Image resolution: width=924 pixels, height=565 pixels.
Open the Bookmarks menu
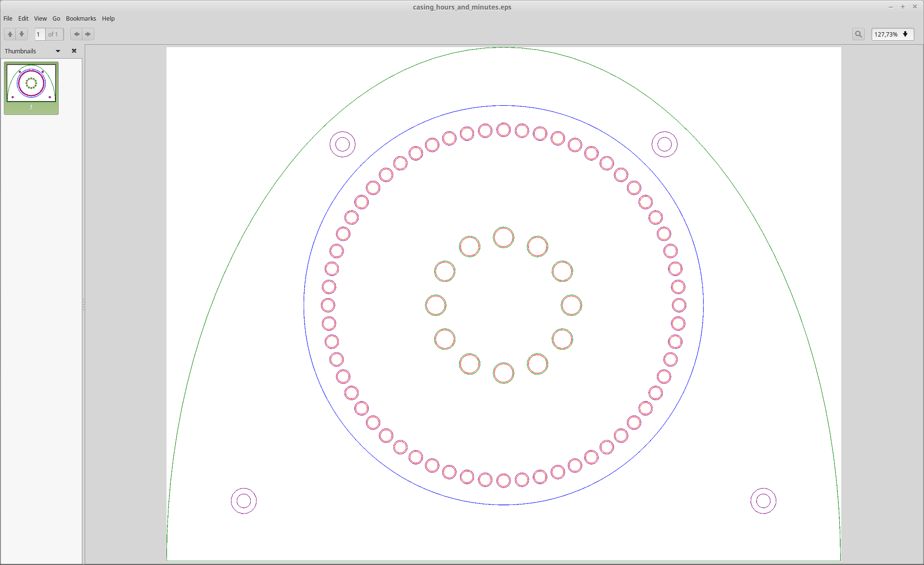point(81,18)
